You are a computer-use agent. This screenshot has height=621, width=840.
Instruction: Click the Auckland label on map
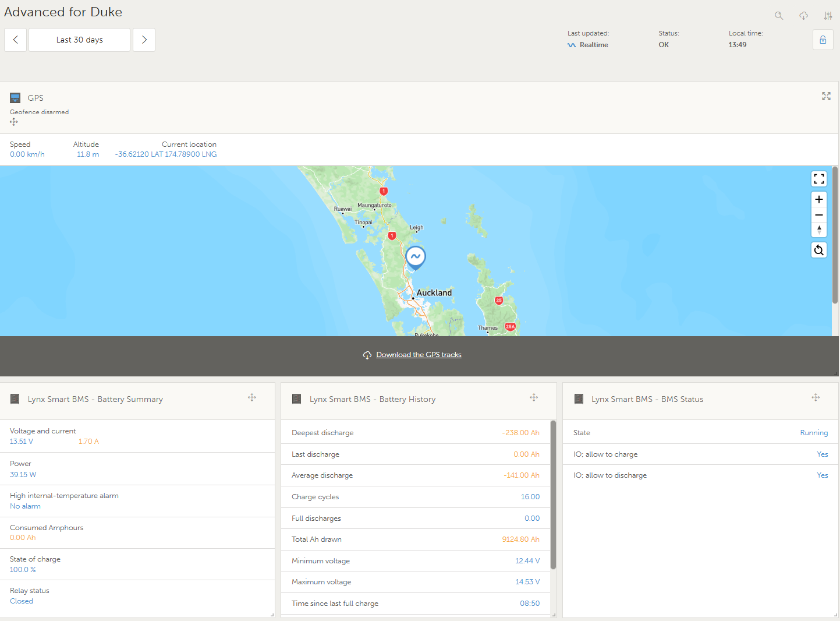(x=434, y=292)
